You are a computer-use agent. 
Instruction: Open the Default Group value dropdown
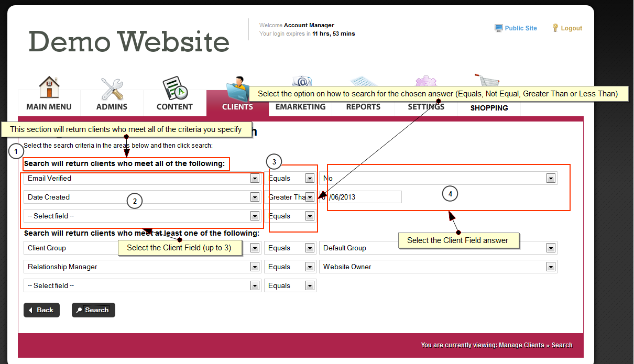click(x=551, y=248)
